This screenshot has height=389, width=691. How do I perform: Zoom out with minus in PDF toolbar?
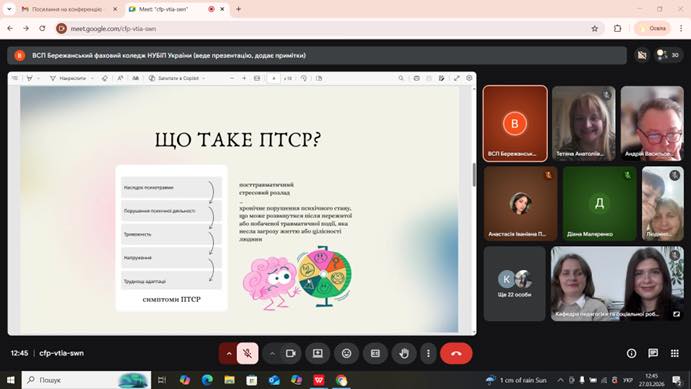232,78
